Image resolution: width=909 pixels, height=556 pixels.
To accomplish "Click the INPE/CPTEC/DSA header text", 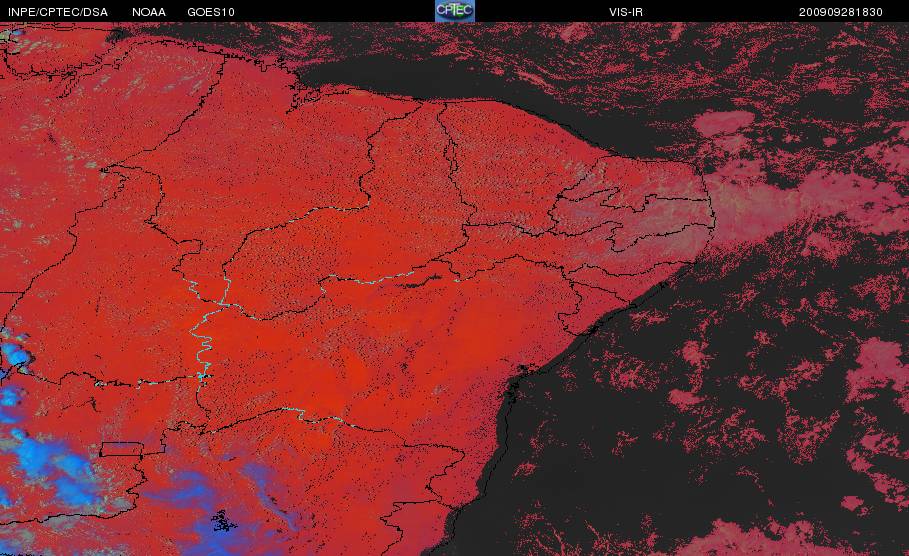I will (58, 12).
